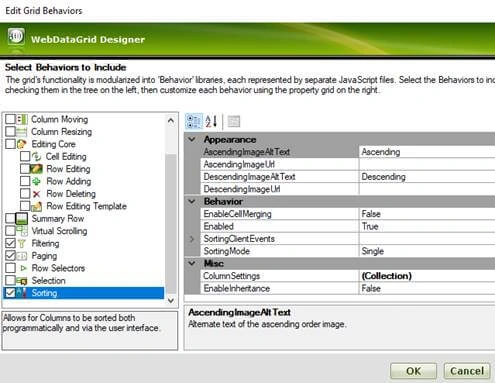
Task: Click the Column Moving behavior icon
Action: coord(22,119)
